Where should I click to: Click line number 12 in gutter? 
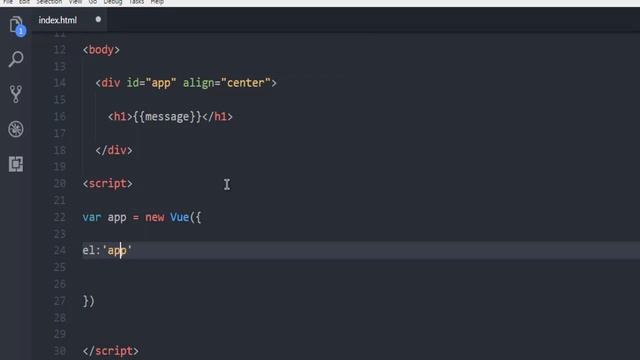point(60,50)
